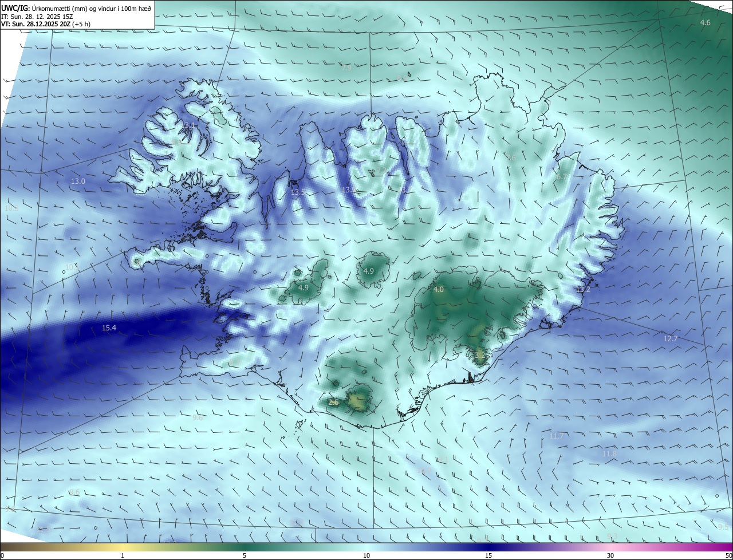Click the 'VT: Sun. 28.12.2025 20Z (+5 h)' line
This screenshot has width=733, height=560.
point(45,24)
